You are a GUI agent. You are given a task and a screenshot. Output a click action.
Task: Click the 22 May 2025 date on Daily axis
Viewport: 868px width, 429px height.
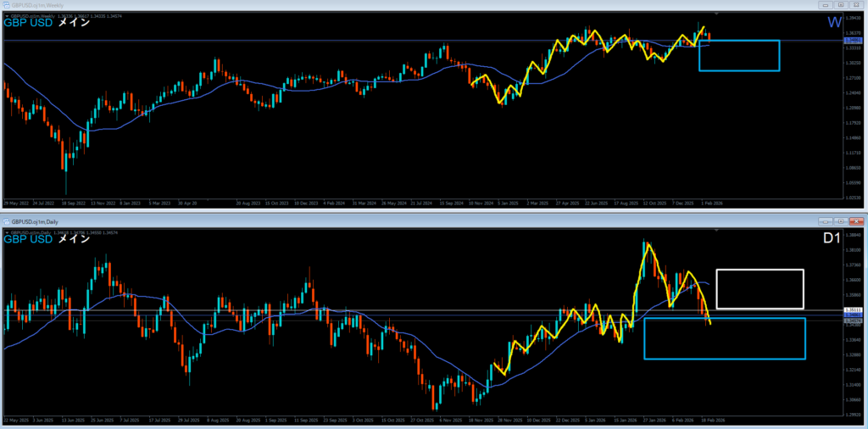(x=15, y=421)
